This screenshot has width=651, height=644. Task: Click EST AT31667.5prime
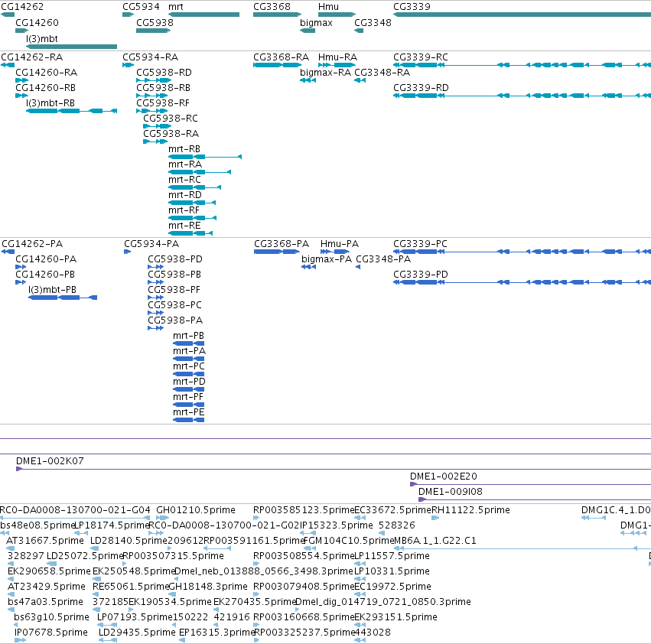[x=11, y=548]
